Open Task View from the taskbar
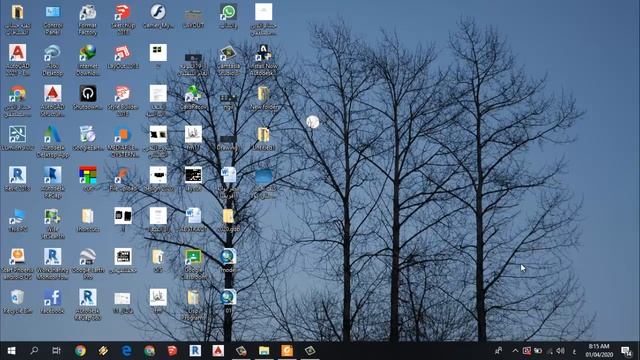The width and height of the screenshot is (640, 360). [x=56, y=351]
